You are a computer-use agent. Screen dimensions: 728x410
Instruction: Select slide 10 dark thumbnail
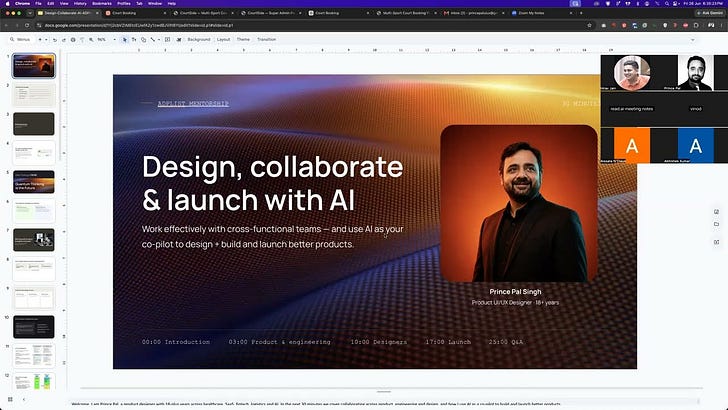point(33,327)
